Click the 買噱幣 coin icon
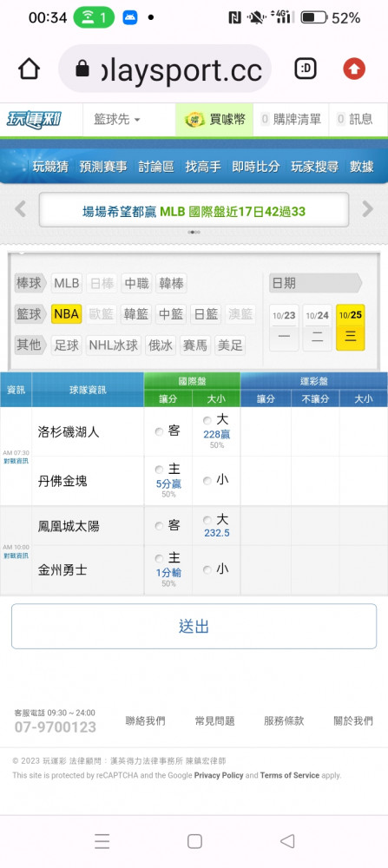 [194, 119]
